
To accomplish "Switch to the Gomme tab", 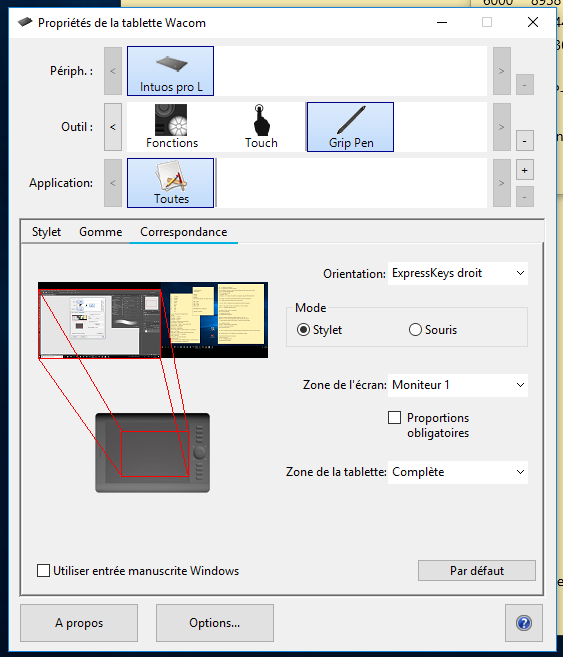I will tap(101, 232).
